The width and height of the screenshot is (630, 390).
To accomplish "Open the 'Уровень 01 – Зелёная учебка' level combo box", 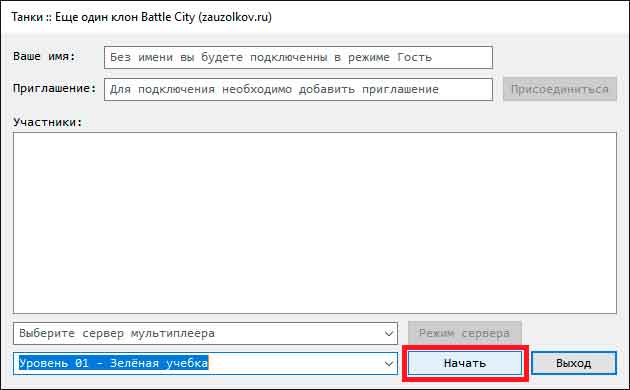I will pos(205,363).
